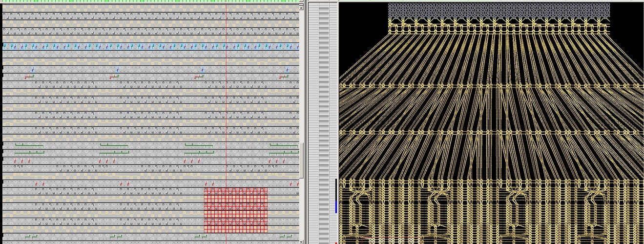Click the rightmost isolated blue transfer arrow symbol
This screenshot has height=244, width=644.
(x=287, y=70)
